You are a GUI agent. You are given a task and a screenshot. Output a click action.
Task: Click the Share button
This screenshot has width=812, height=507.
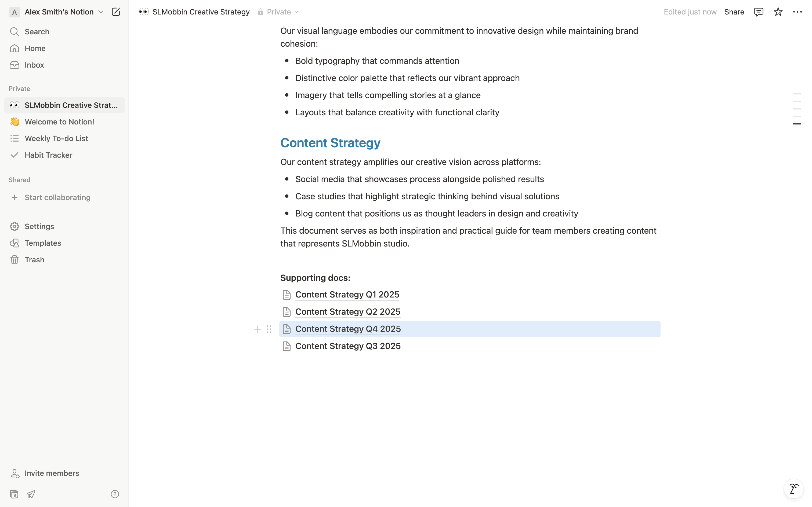point(734,12)
